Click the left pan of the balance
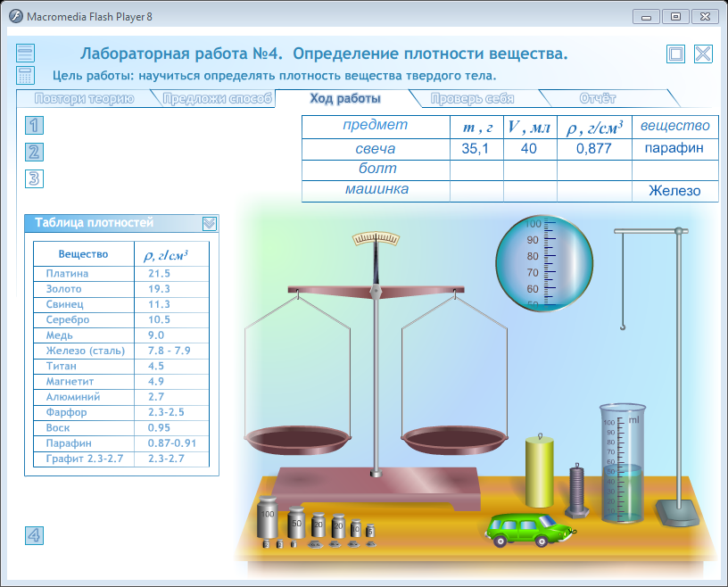 (x=298, y=440)
